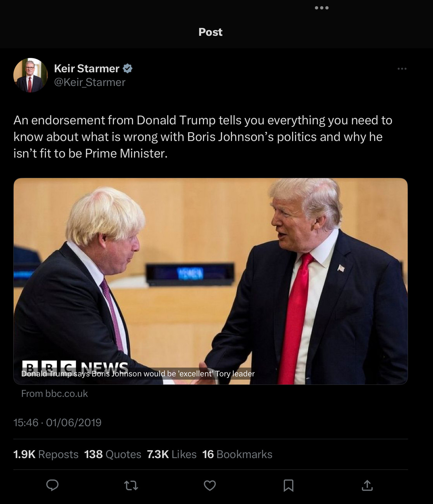Like the post with heart icon

click(x=210, y=485)
